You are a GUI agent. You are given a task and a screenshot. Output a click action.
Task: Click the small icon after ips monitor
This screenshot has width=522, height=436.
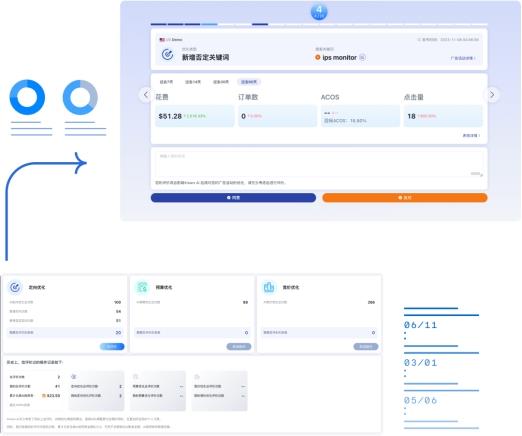362,57
